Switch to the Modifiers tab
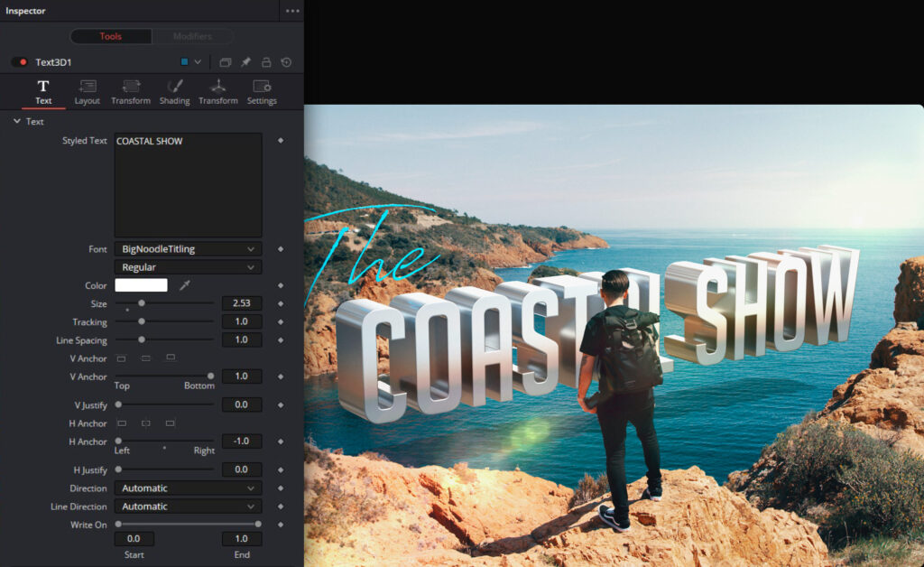This screenshot has width=924, height=567. coord(192,37)
